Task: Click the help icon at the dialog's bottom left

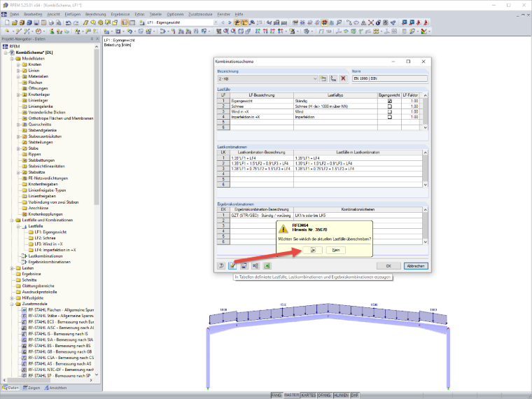Action: pos(221,266)
